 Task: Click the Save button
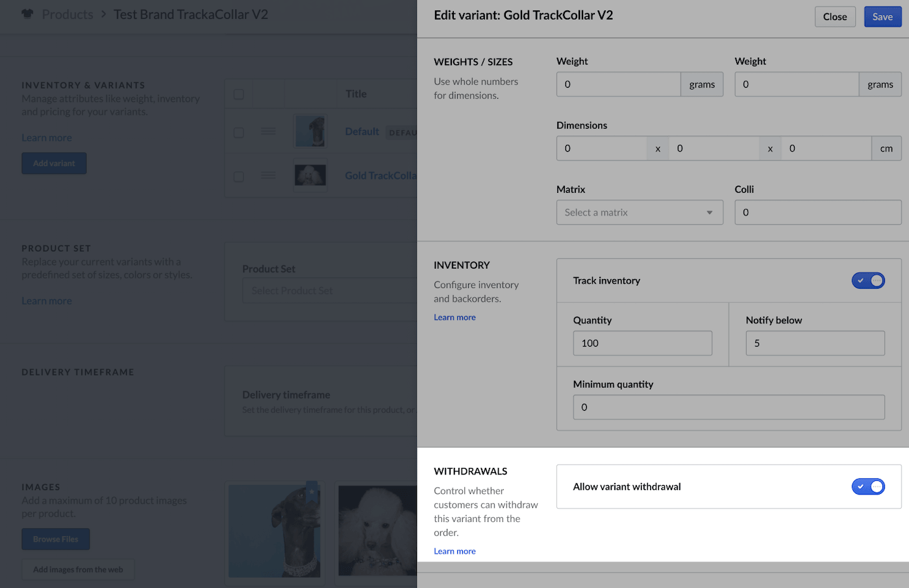coord(882,17)
